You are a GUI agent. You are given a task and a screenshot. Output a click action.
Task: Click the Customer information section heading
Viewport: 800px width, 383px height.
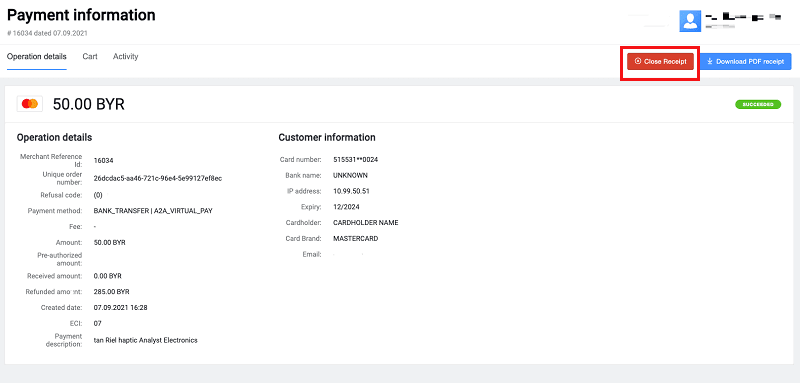pyautogui.click(x=327, y=137)
